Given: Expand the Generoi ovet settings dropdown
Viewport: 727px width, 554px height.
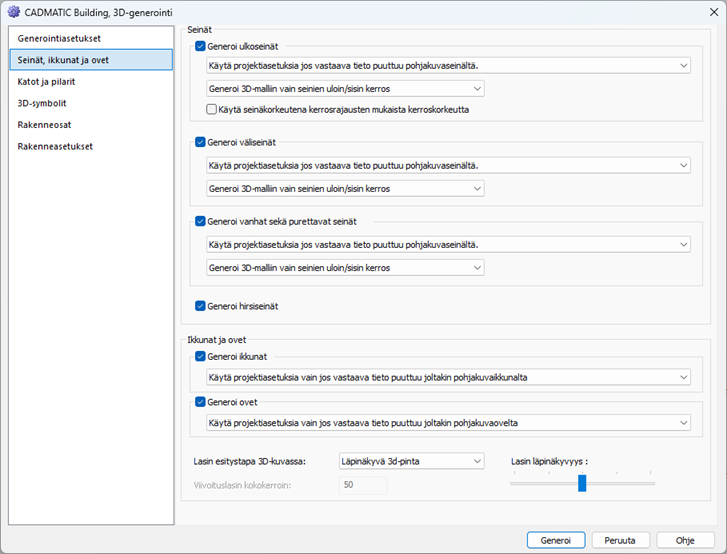Looking at the screenshot, I should [446, 422].
